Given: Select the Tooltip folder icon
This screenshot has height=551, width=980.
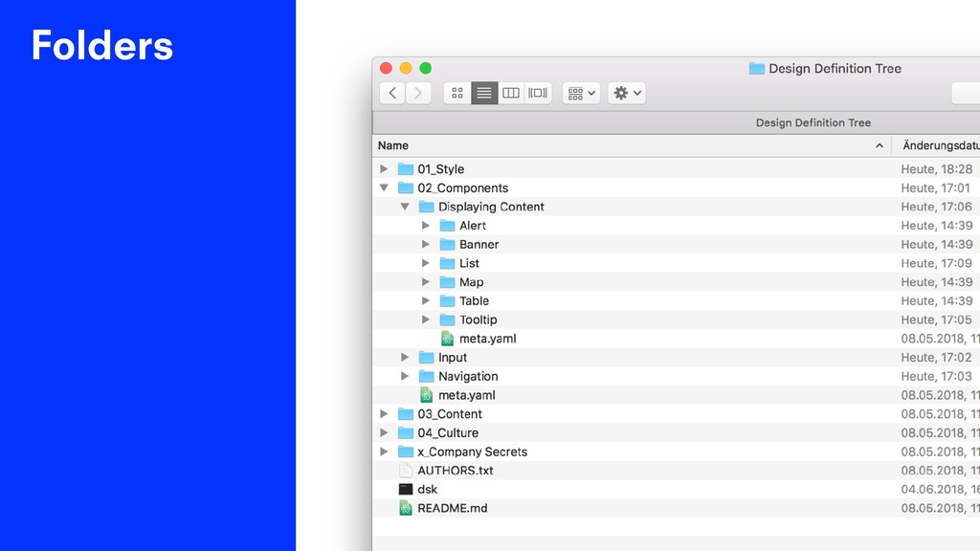Looking at the screenshot, I should pyautogui.click(x=448, y=320).
